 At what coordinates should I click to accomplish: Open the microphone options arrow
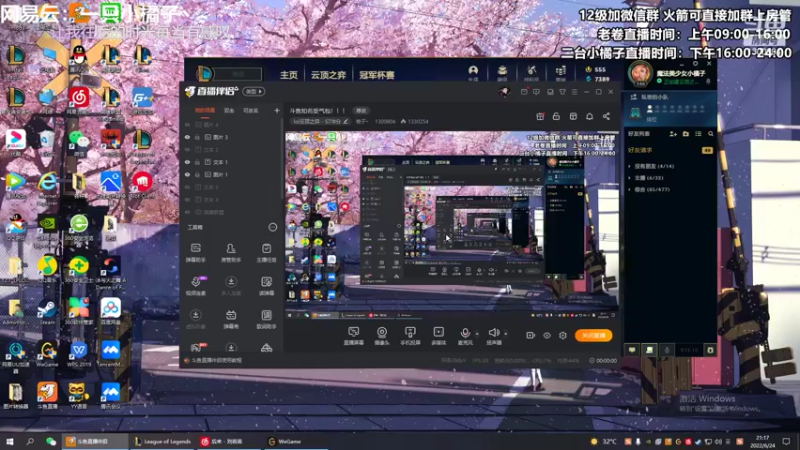(477, 334)
